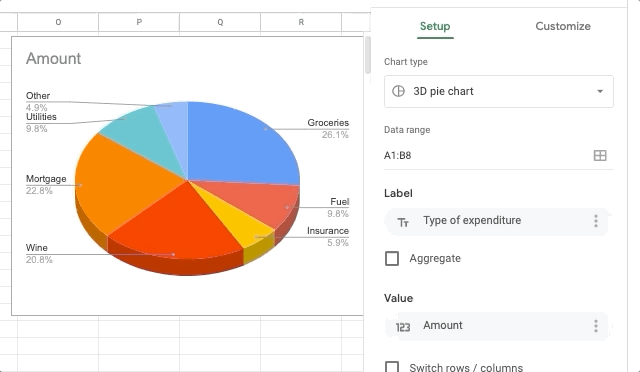The image size is (640, 372).
Task: Open the Chart type dropdown
Action: click(498, 91)
